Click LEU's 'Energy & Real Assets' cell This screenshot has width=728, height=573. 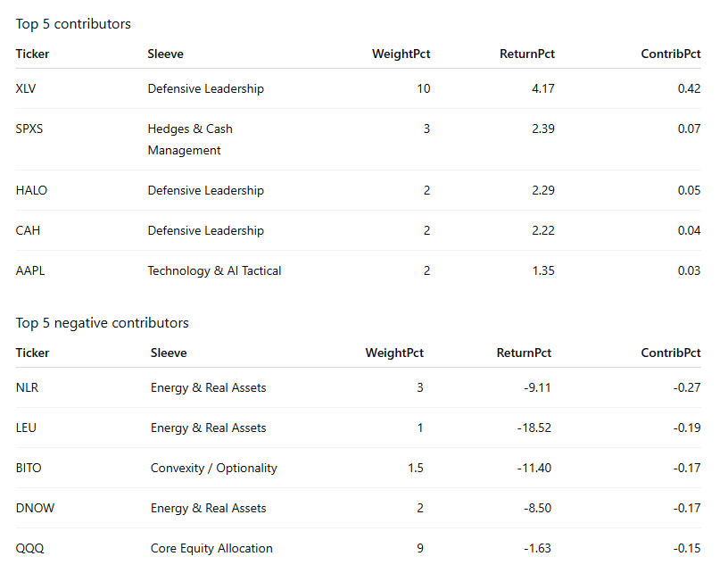click(x=209, y=428)
